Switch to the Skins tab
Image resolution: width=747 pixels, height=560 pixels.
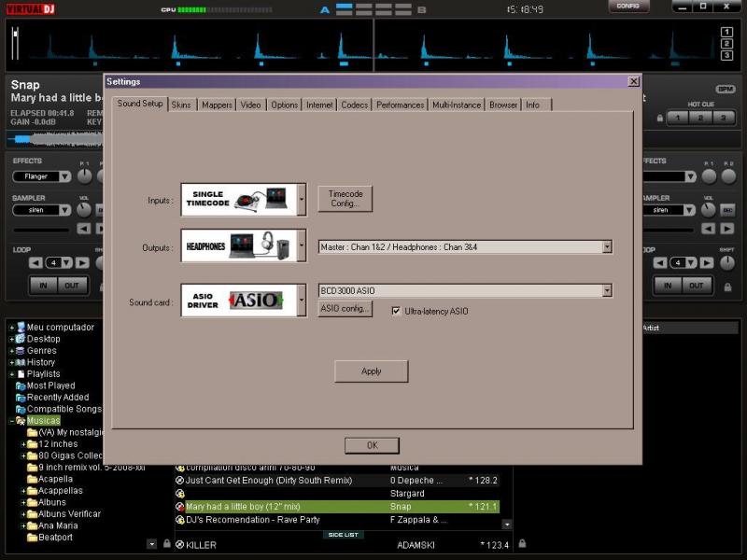[181, 105]
